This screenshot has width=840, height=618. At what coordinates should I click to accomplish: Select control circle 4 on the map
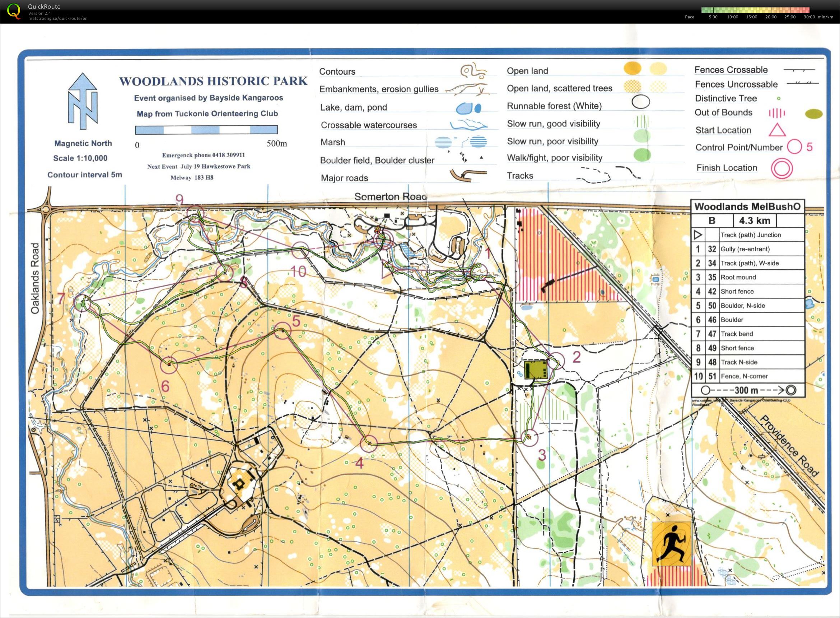[369, 443]
